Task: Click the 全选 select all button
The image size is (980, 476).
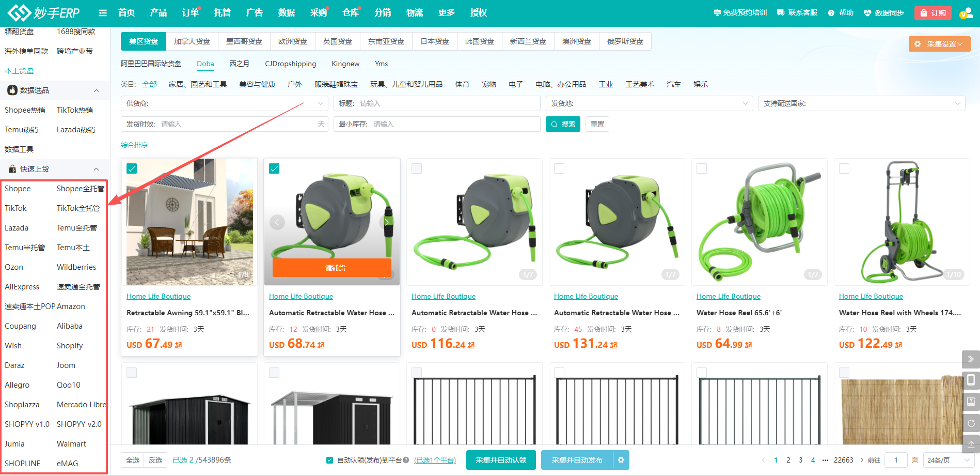Action: [133, 460]
